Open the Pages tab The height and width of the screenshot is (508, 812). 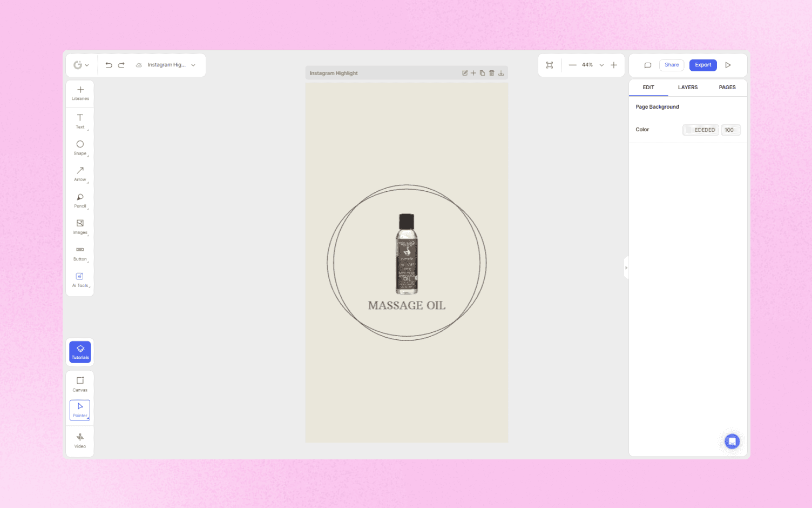[x=727, y=87]
